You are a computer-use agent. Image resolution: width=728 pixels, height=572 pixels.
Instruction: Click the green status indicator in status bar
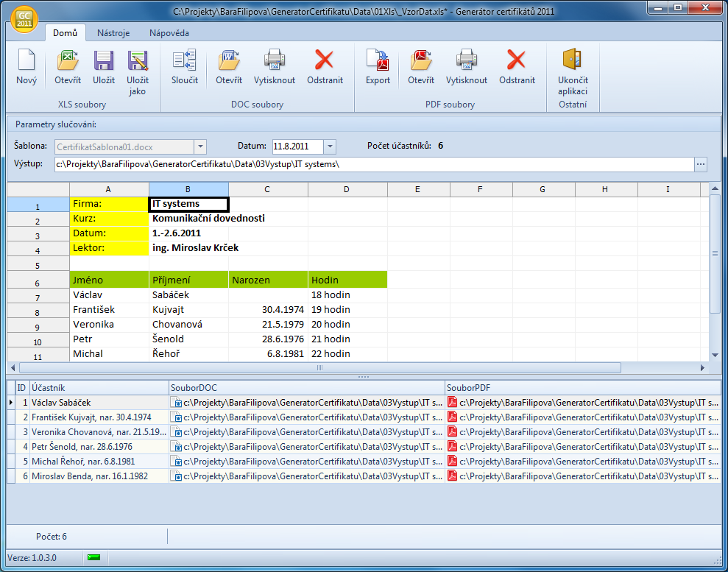click(x=93, y=557)
